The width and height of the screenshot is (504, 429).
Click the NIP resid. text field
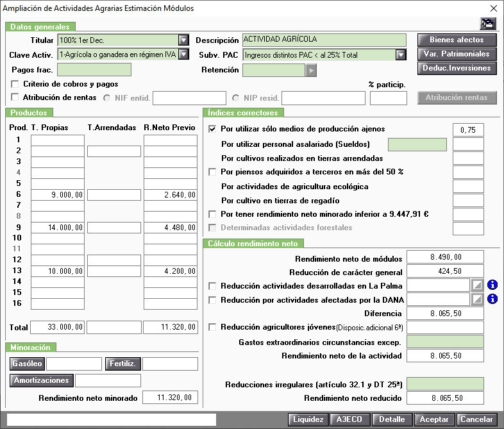(323, 98)
